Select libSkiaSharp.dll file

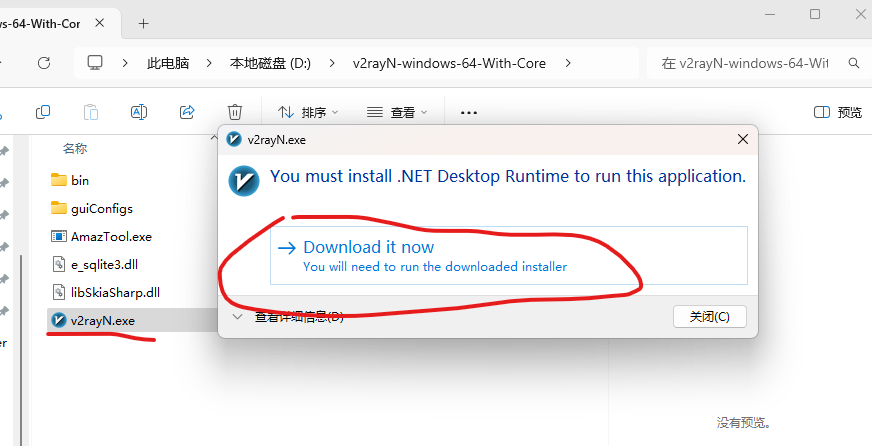[116, 293]
